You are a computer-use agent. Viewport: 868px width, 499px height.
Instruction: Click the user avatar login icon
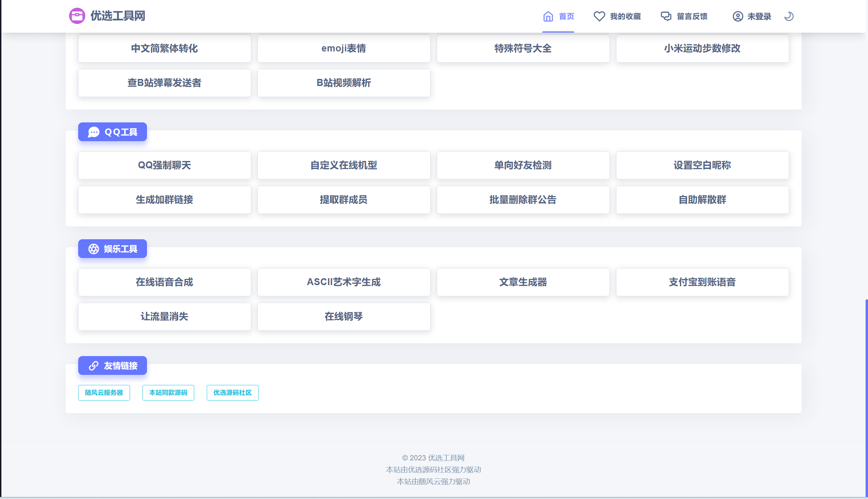click(x=738, y=16)
